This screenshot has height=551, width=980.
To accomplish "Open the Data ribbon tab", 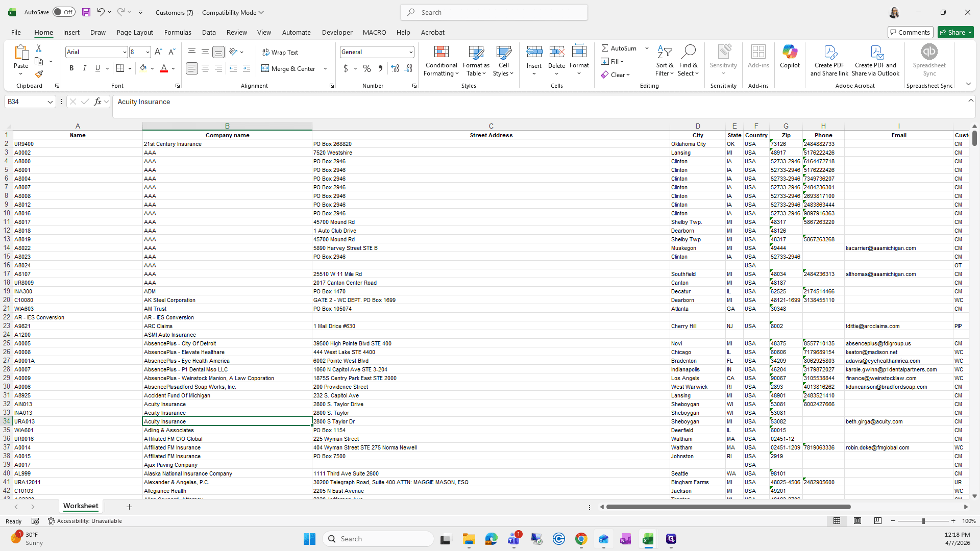I will pos(209,32).
